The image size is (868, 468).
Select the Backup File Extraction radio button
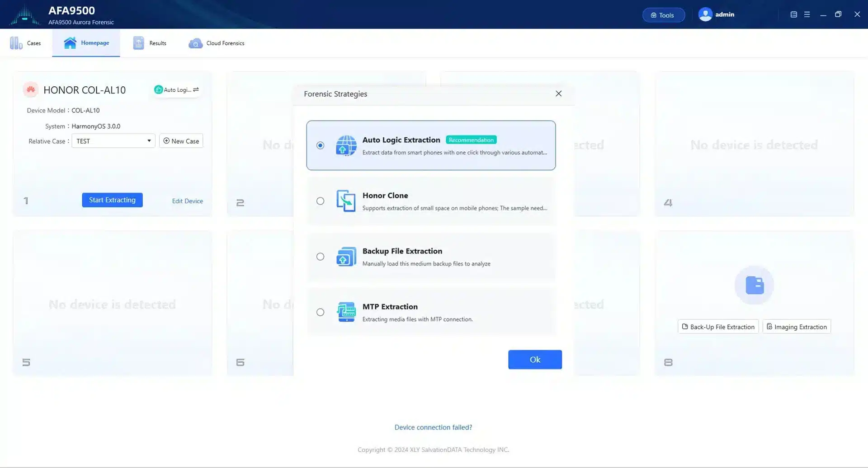pos(320,257)
